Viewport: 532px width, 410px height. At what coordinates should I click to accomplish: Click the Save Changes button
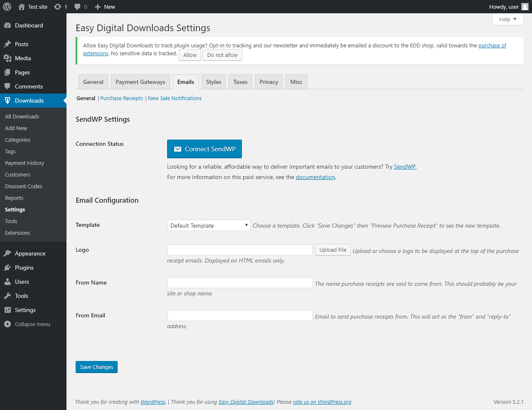tap(96, 367)
